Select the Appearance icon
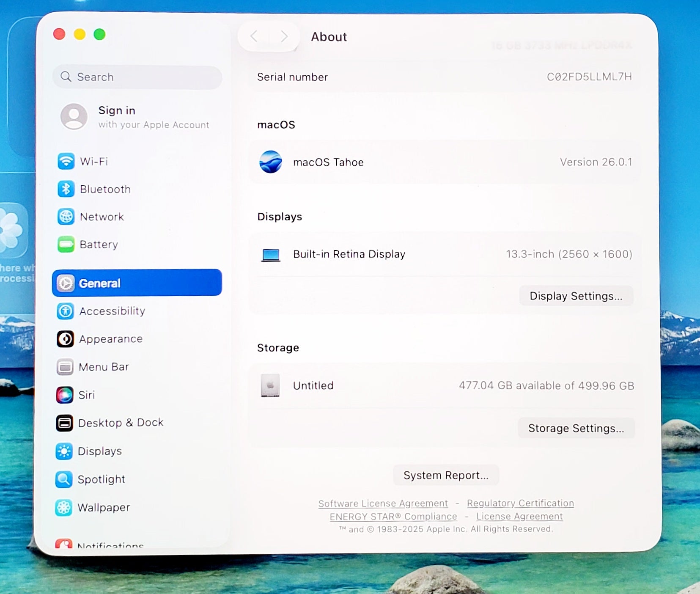700x594 pixels. click(65, 339)
